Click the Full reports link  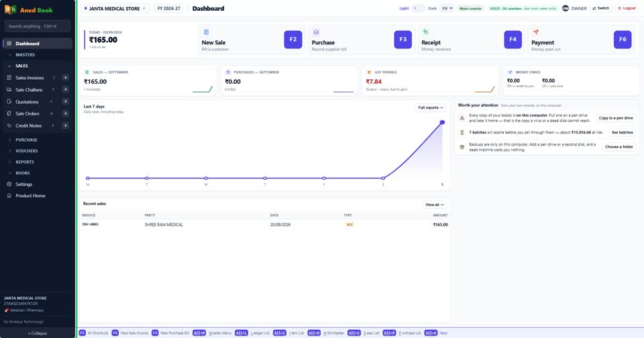pyautogui.click(x=431, y=107)
